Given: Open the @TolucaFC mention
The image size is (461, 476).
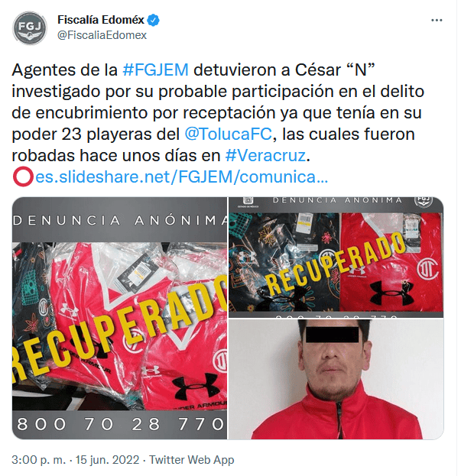Looking at the screenshot, I should click(x=229, y=134).
